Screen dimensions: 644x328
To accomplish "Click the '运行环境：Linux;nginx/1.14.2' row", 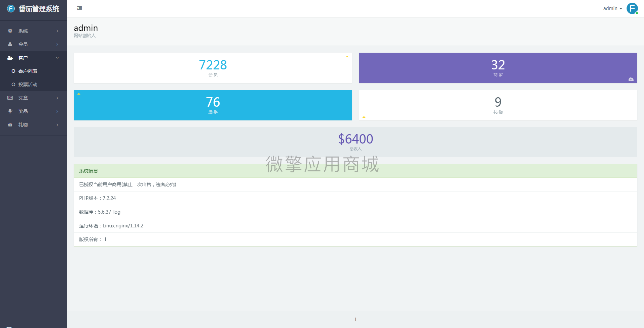I will tap(356, 226).
